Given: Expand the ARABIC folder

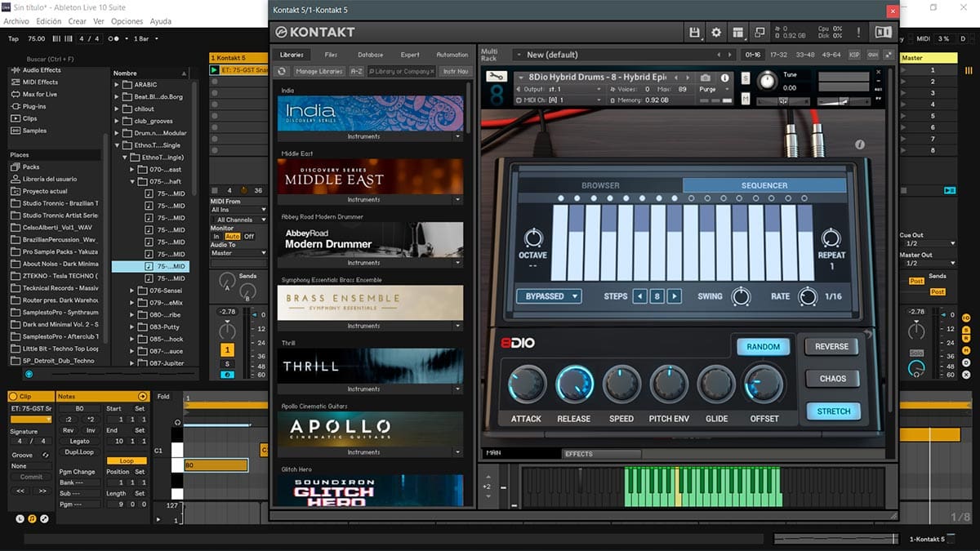Looking at the screenshot, I should [117, 85].
